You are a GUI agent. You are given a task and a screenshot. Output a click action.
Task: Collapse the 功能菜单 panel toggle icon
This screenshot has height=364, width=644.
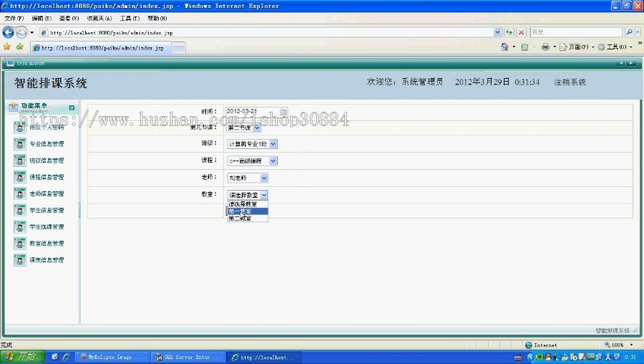[72, 107]
